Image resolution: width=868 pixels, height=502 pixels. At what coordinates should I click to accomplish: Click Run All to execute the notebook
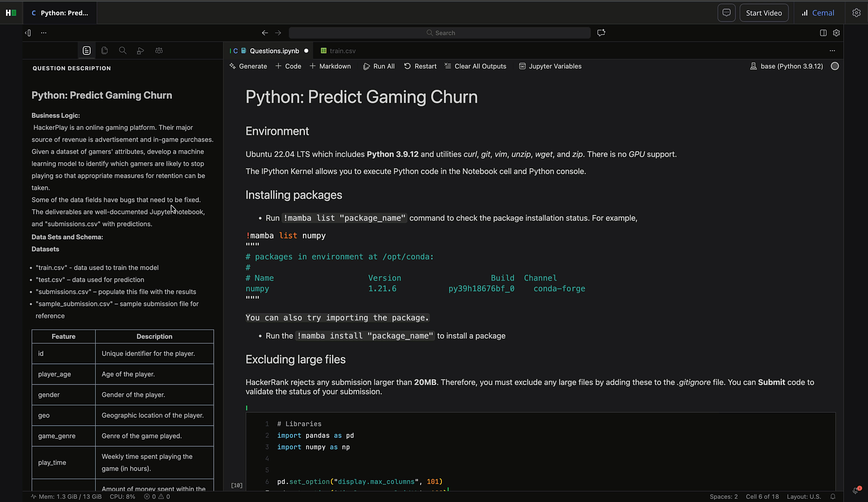379,66
